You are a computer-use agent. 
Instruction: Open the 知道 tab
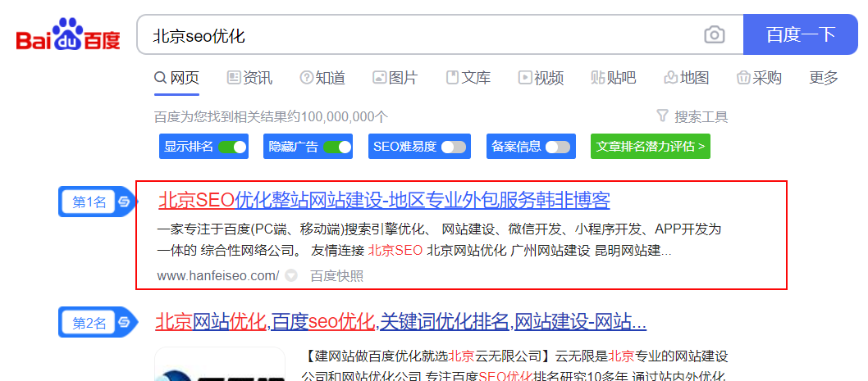coord(322,78)
